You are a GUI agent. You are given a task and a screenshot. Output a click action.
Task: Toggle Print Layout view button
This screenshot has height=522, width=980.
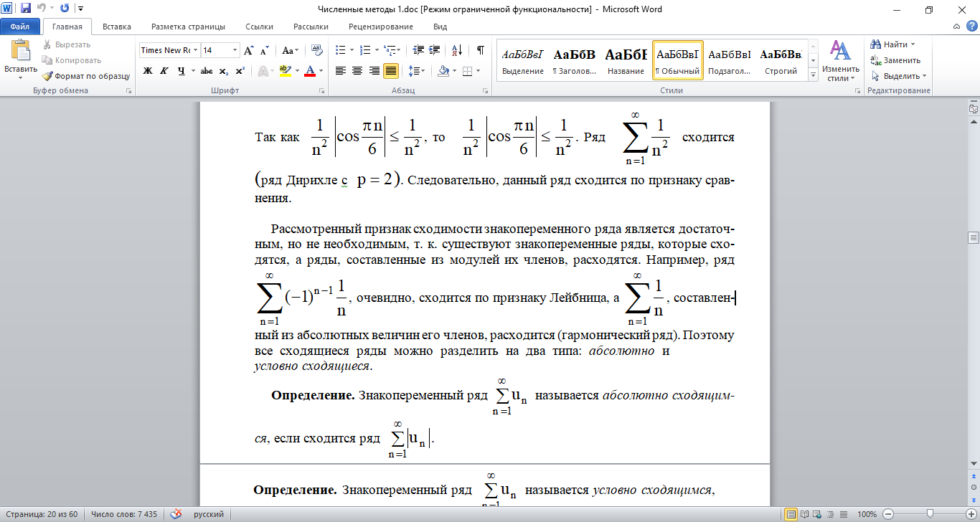coord(792,514)
